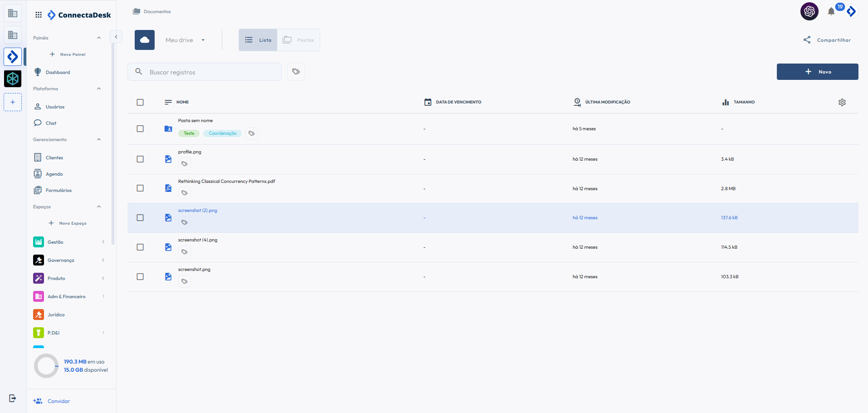868x413 pixels.
Task: Select the checkbox for screenshot (2).png
Action: pos(140,218)
